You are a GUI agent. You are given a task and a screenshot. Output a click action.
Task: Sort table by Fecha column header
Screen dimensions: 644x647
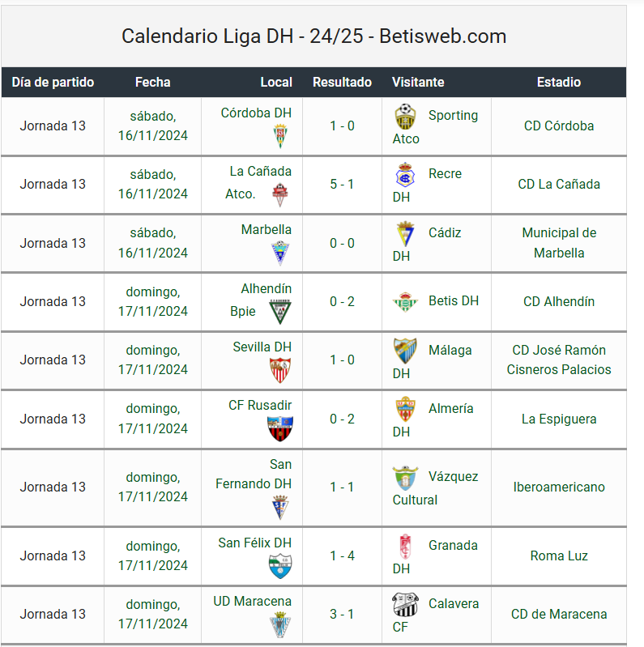[x=153, y=82]
